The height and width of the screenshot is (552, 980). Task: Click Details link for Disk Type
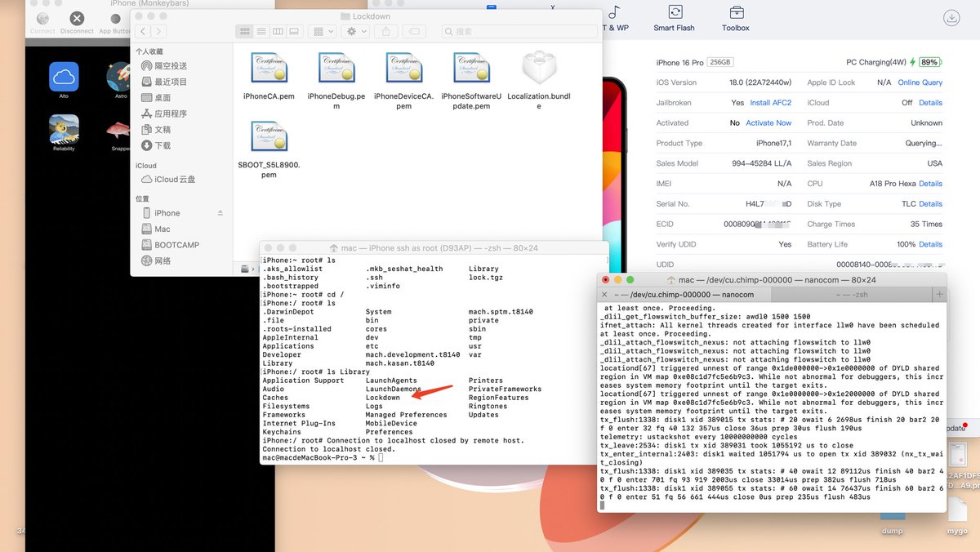pos(930,204)
